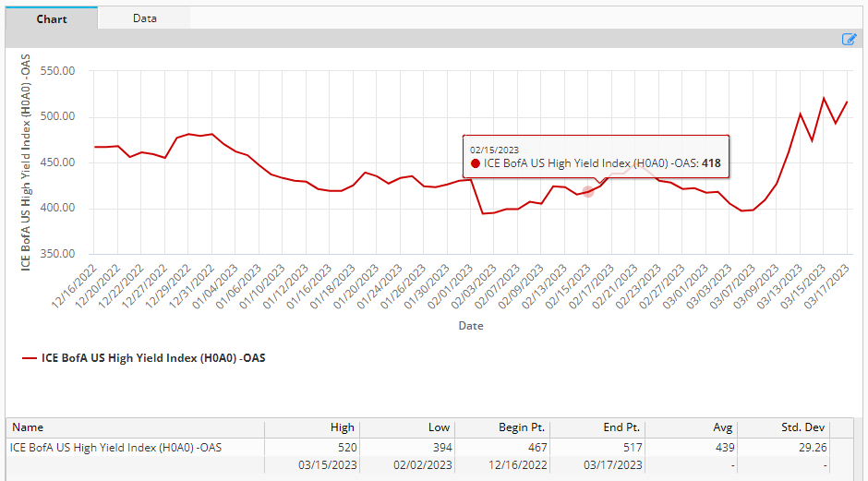The height and width of the screenshot is (481, 868).
Task: Click the Date x-axis title
Action: click(x=471, y=326)
